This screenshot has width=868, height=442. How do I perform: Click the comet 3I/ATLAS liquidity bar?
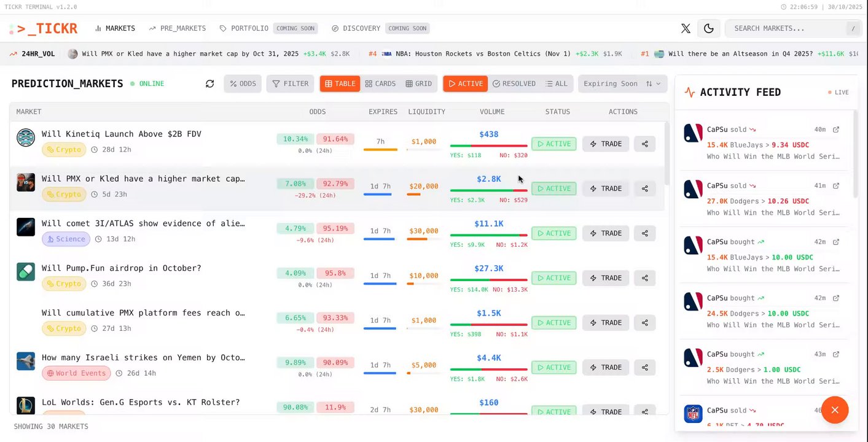tap(423, 239)
